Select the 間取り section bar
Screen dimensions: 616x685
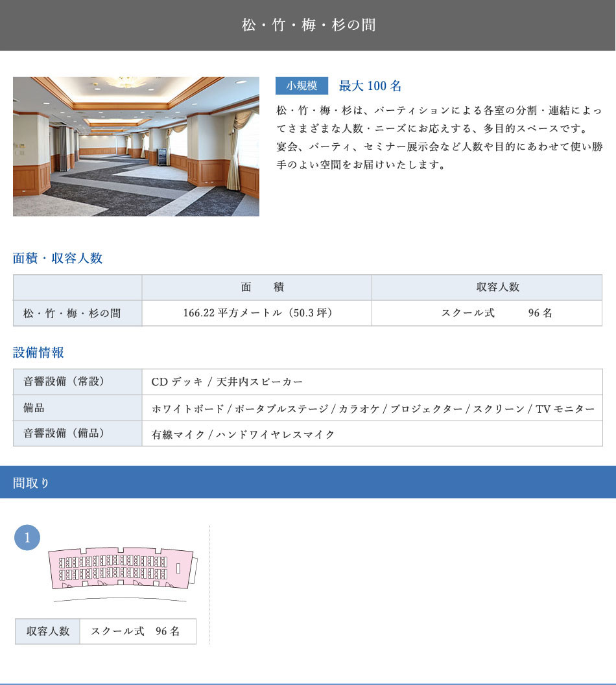pyautogui.click(x=308, y=482)
